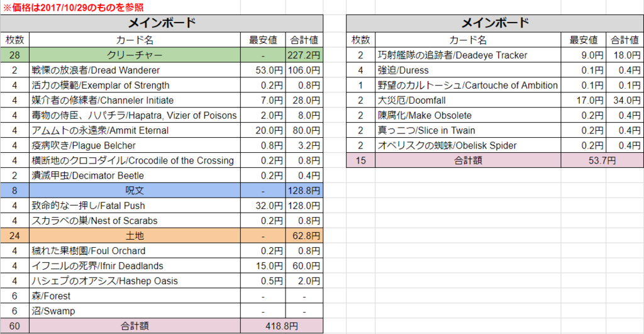Click the 'Slice in Twain' card cell
The height and width of the screenshot is (334, 644).
468,131
